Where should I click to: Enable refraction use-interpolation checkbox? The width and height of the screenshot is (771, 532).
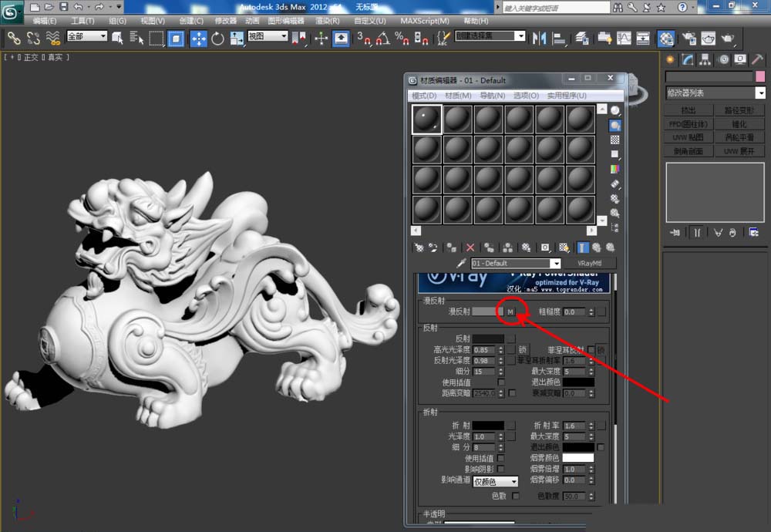tap(500, 458)
